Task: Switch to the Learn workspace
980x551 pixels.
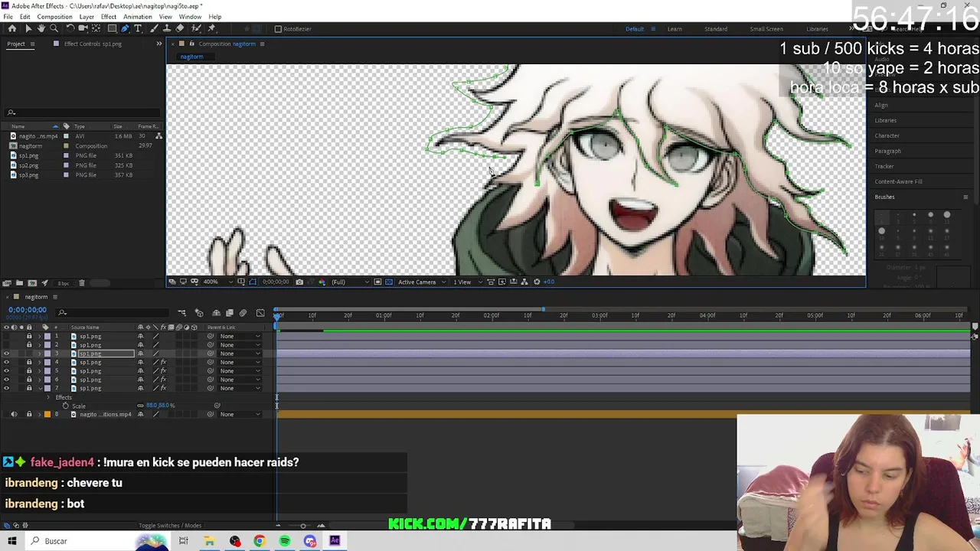Action: [x=675, y=29]
